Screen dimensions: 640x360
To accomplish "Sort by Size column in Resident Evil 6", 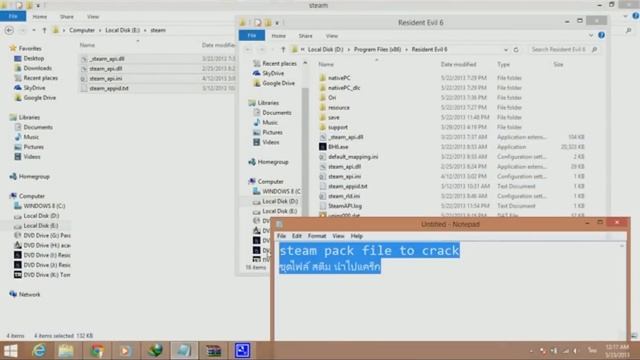I will [x=558, y=64].
